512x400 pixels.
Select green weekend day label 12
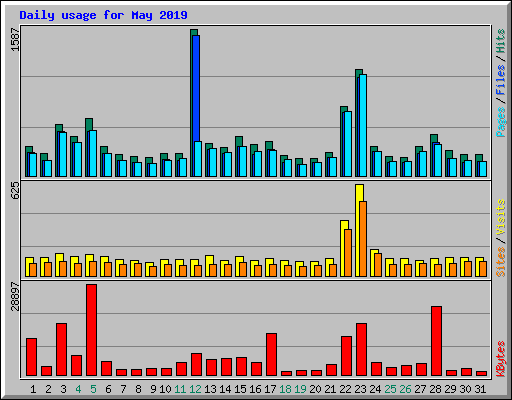[195, 389]
